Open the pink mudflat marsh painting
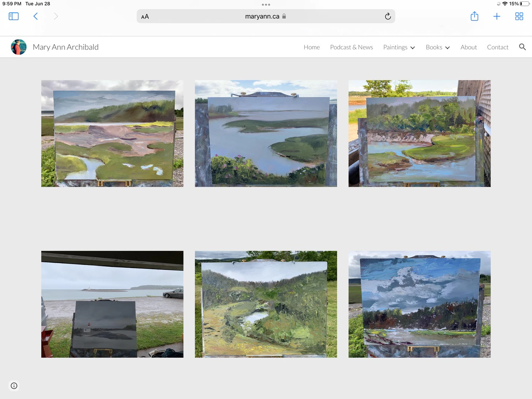The height and width of the screenshot is (399, 532). click(112, 133)
